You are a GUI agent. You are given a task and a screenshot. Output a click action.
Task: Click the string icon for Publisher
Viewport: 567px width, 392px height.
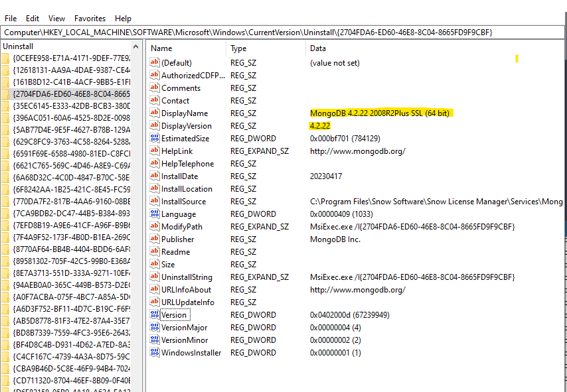tap(155, 239)
